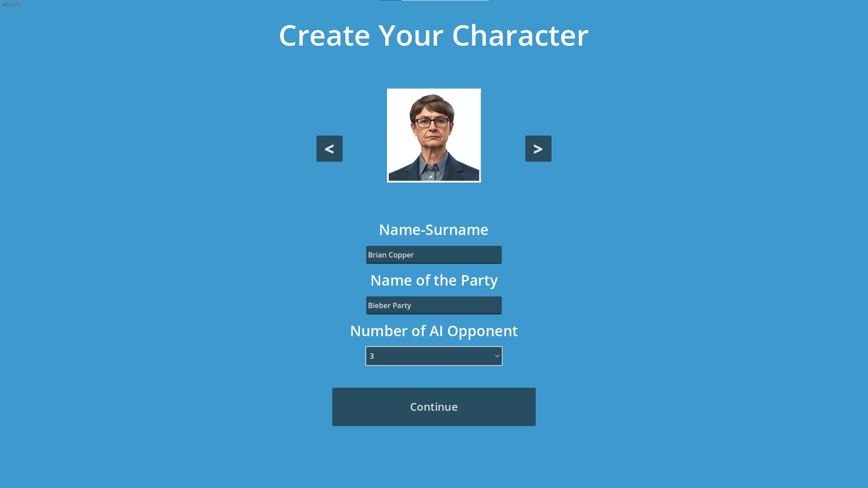
Task: Click the '<' symbol on the left arrow button
Action: point(329,149)
